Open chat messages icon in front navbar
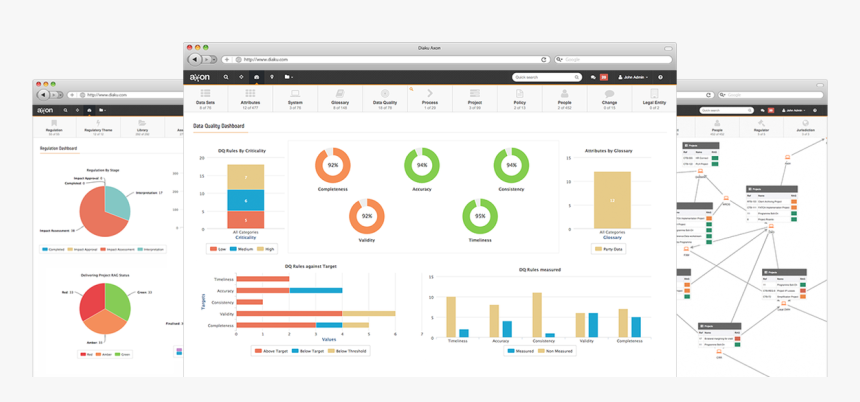The width and height of the screenshot is (860, 402). pyautogui.click(x=593, y=77)
